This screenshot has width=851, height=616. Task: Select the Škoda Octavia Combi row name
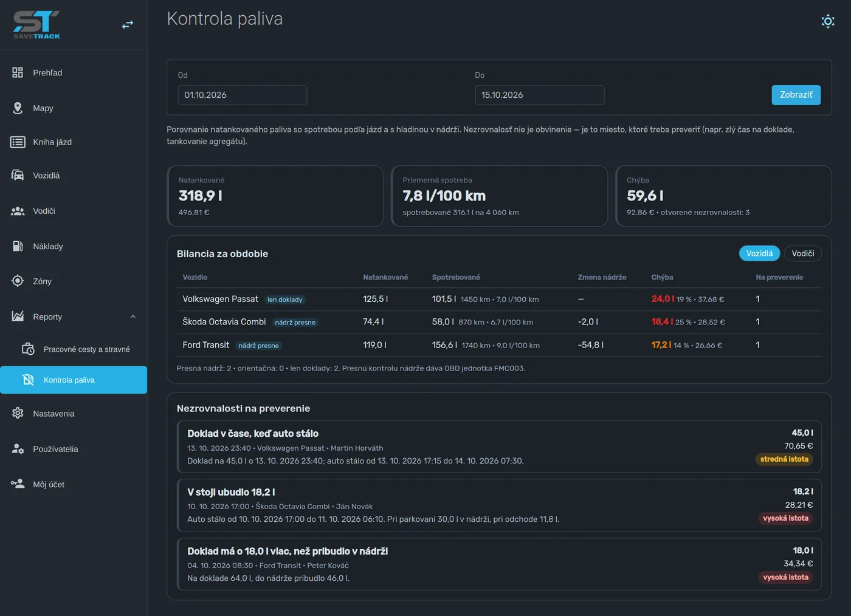click(224, 322)
